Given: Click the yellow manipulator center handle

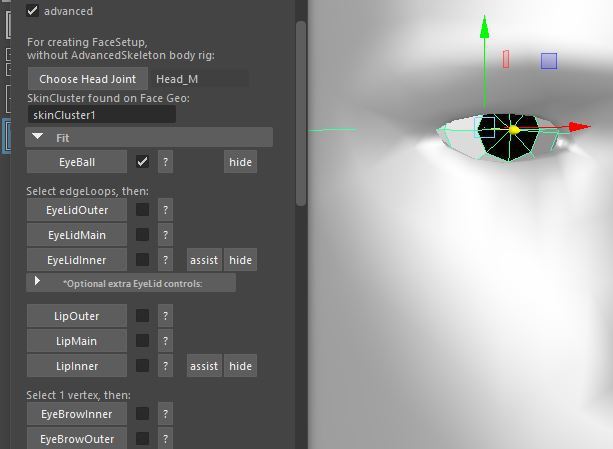Looking at the screenshot, I should [x=514, y=130].
